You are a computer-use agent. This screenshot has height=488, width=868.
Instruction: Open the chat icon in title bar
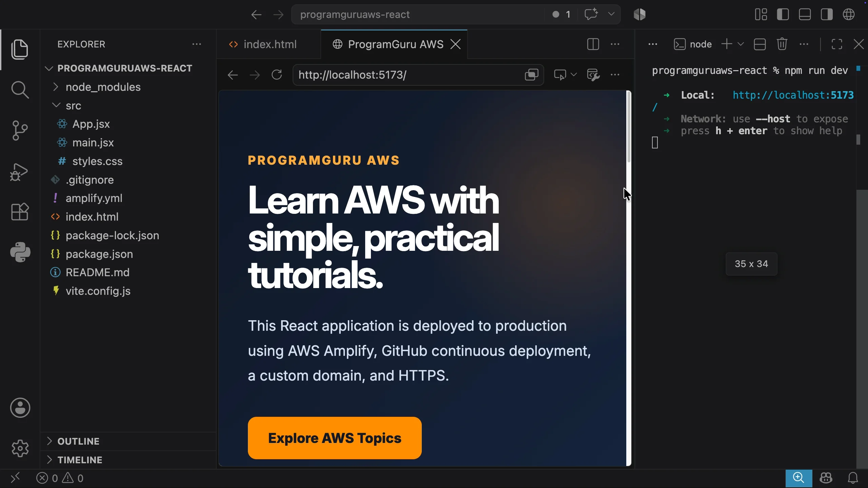591,14
